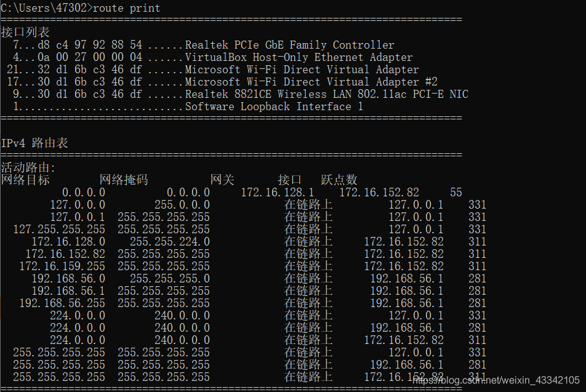This screenshot has width=586, height=392.
Task: Select Realtek 8821CE Wireless LAN entry
Action: [x=326, y=94]
